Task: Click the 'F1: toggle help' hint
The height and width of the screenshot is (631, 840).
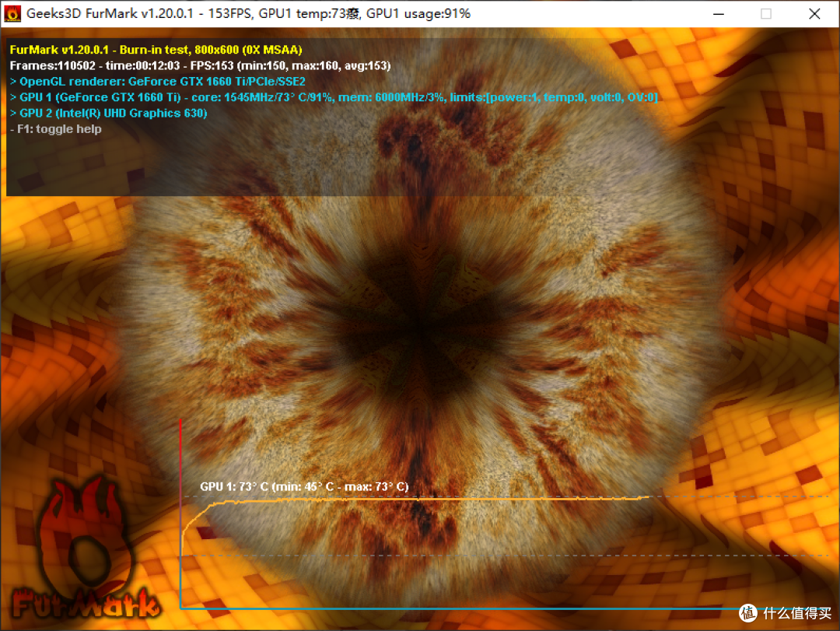Action: [x=56, y=128]
